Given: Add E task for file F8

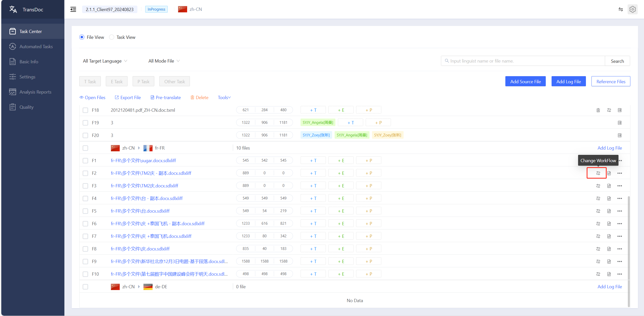Looking at the screenshot, I should click(x=341, y=249).
